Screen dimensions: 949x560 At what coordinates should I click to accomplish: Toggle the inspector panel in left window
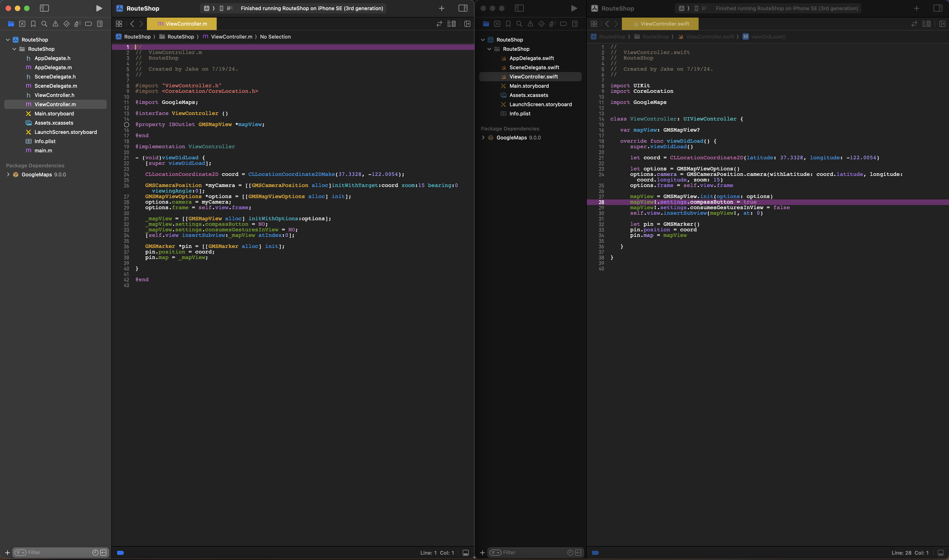(463, 8)
